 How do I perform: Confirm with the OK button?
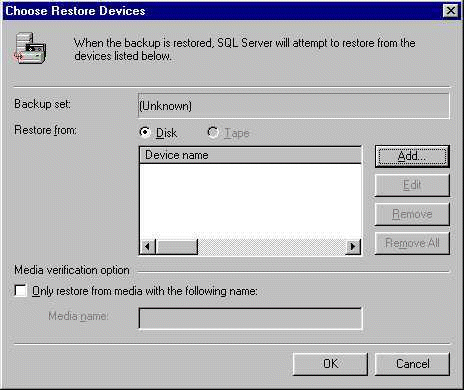pyautogui.click(x=330, y=364)
